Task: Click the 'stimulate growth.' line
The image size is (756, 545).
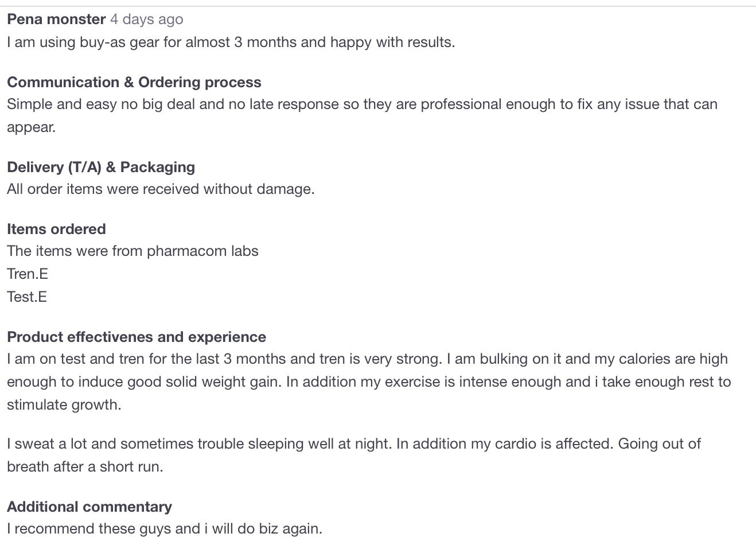Action: click(64, 405)
